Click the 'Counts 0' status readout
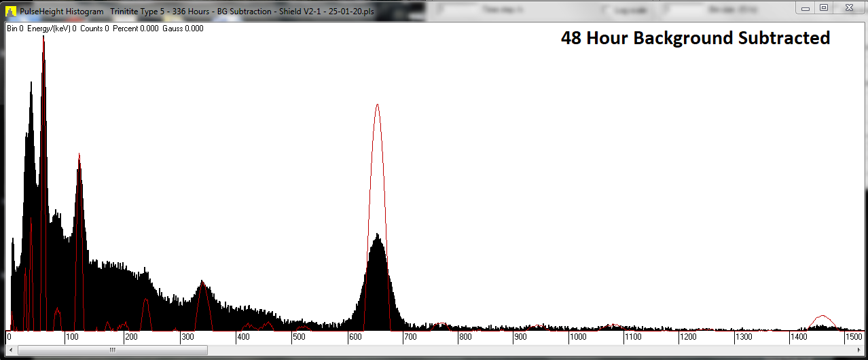868x360 pixels. [94, 29]
